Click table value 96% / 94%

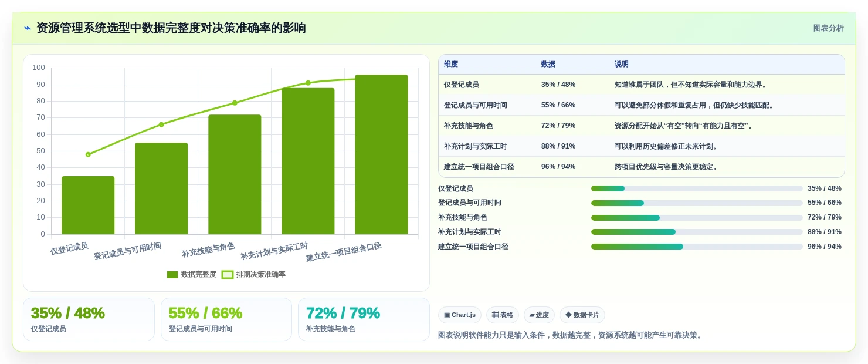tap(558, 167)
